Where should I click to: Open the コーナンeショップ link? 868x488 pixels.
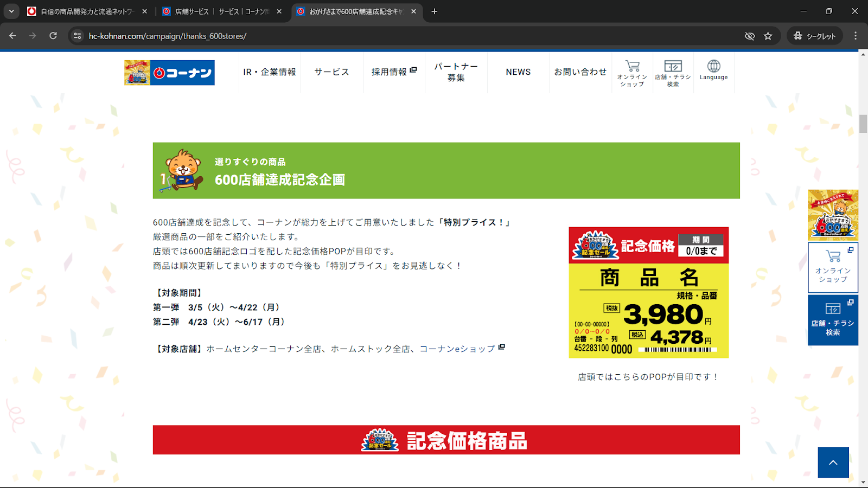(x=457, y=349)
